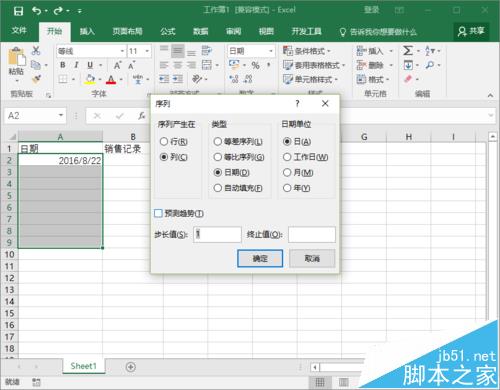Click the red font color A
Screen dimensions: 500x390
point(111,79)
